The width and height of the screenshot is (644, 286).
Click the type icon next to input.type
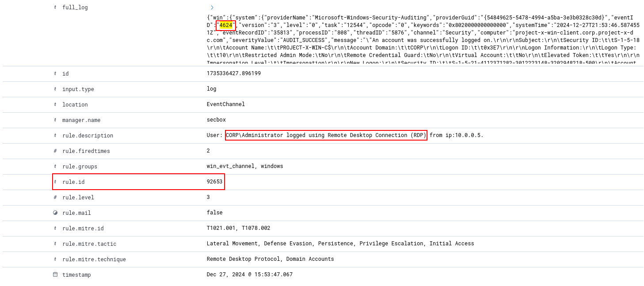(55, 89)
